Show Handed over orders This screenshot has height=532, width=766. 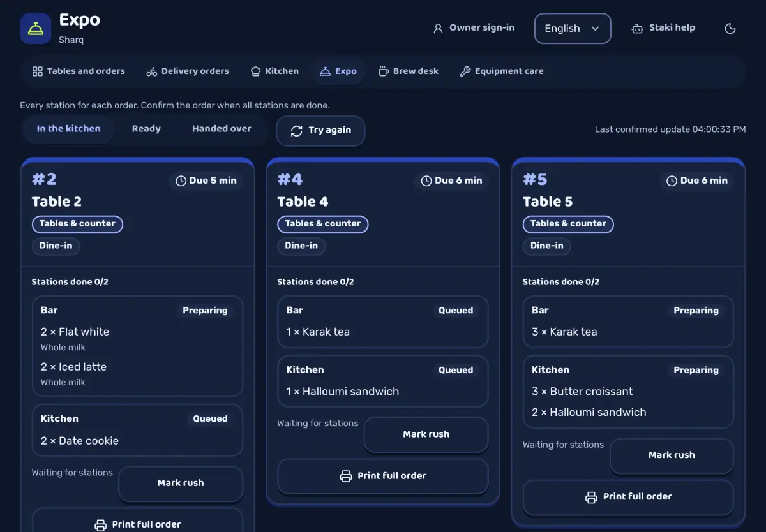tap(222, 129)
